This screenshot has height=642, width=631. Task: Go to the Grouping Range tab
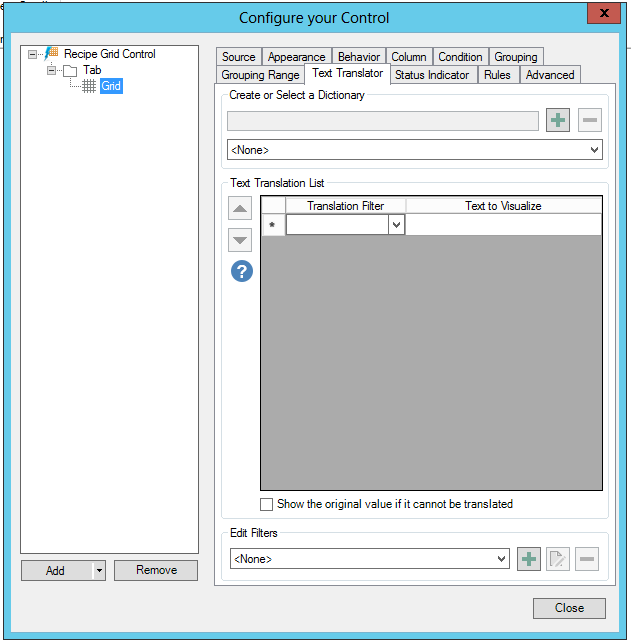coord(260,75)
